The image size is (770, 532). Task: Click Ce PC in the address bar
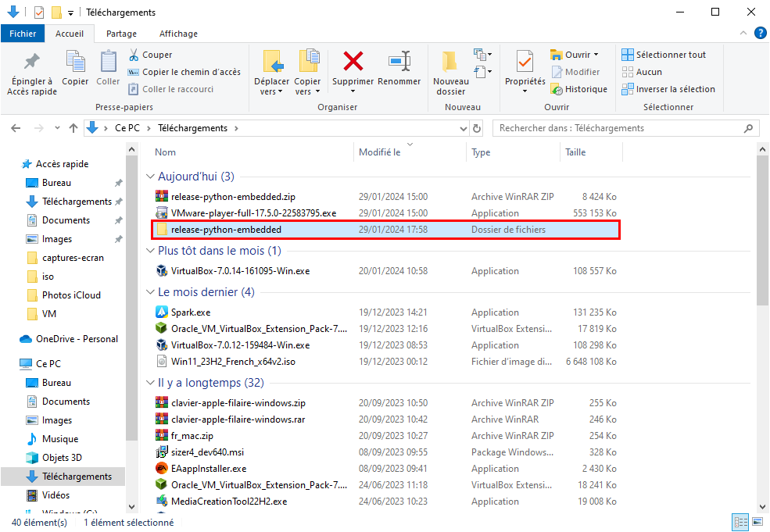click(x=127, y=128)
